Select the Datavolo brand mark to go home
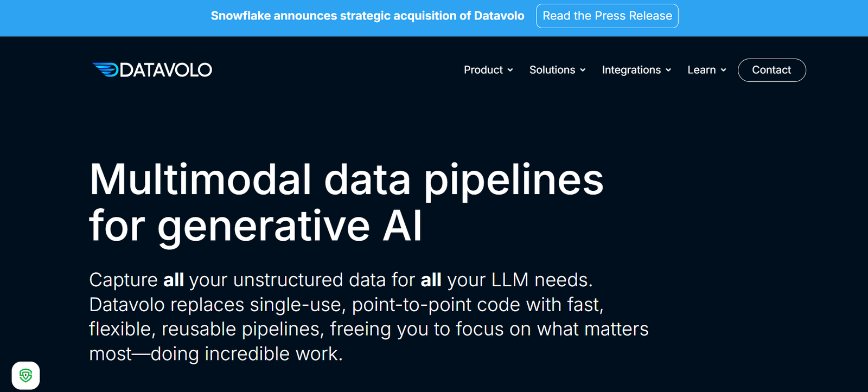The height and width of the screenshot is (392, 868). coord(152,69)
